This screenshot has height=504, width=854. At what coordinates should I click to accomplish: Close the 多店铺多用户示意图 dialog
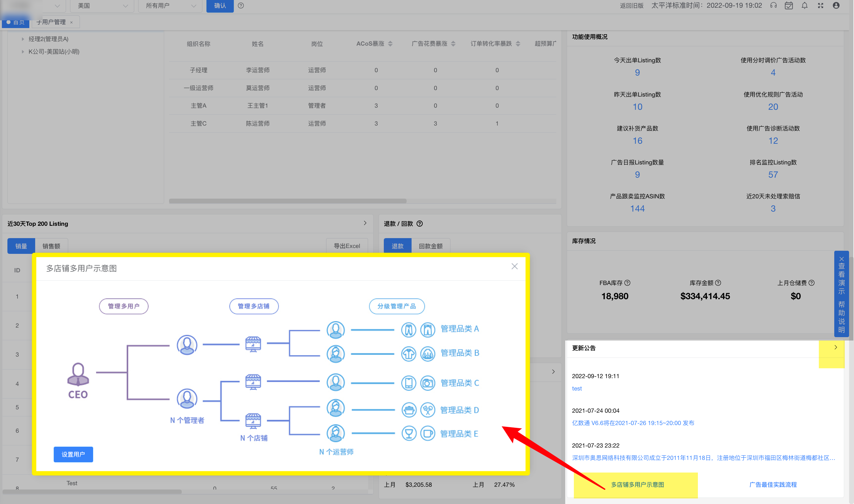tap(515, 266)
